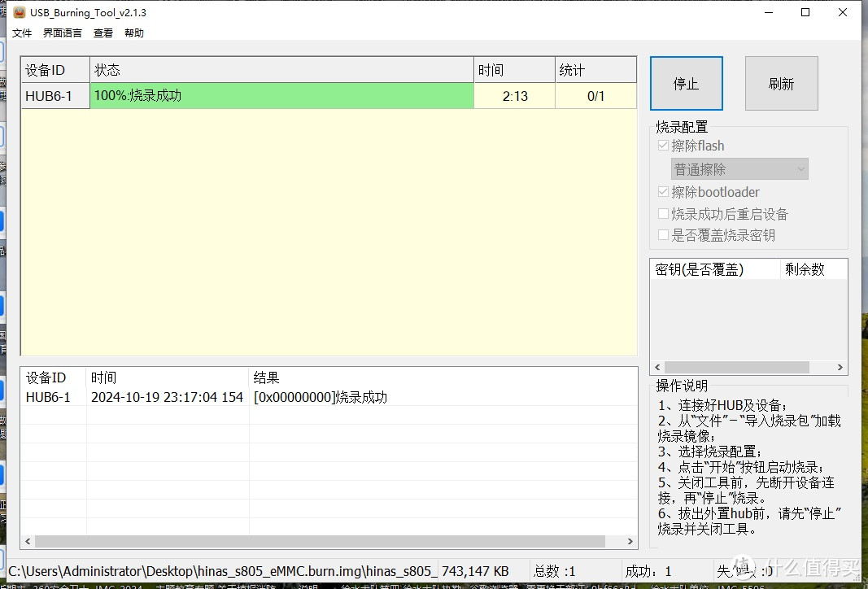Viewport: 868px width, 589px height.
Task: Open the 界面语言 menu
Action: (63, 33)
